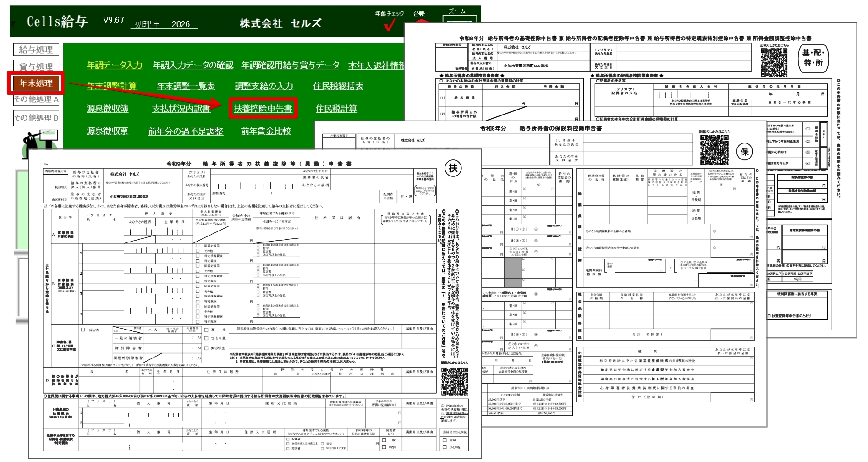Select the 扶養控除等(異動)申告書 form preview
This screenshot has height=462, width=868.
point(255,304)
